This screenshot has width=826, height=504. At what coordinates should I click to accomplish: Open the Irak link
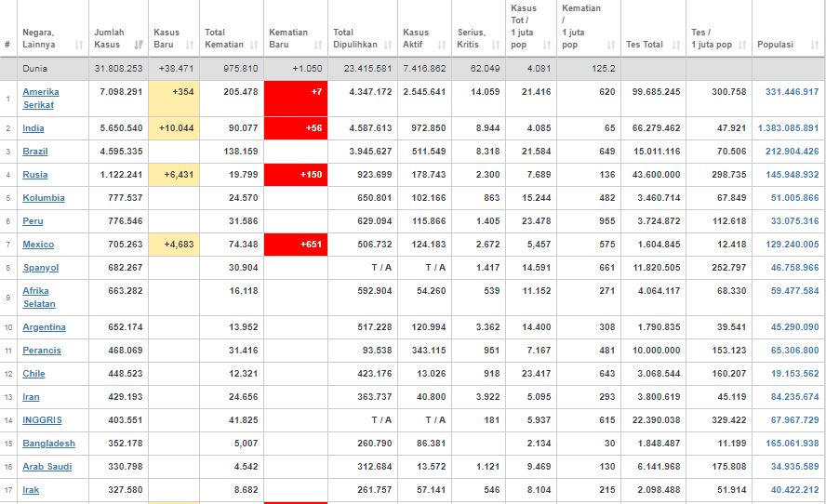click(31, 489)
